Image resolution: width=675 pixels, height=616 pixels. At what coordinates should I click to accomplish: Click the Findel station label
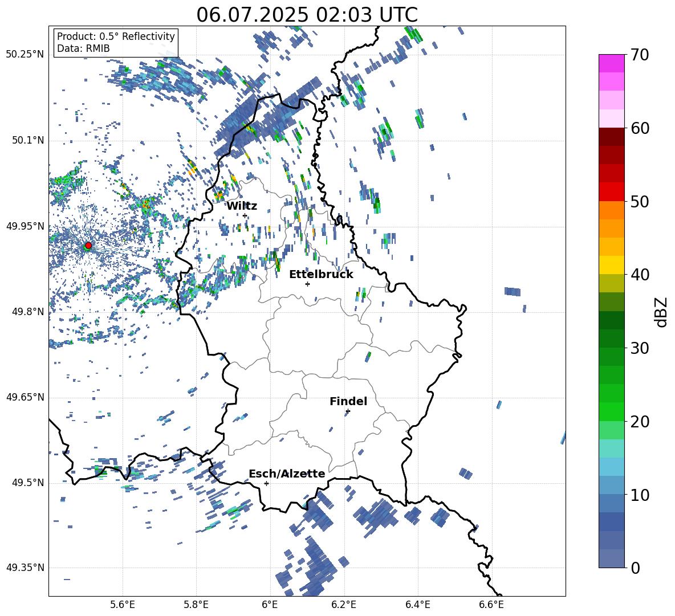(348, 401)
